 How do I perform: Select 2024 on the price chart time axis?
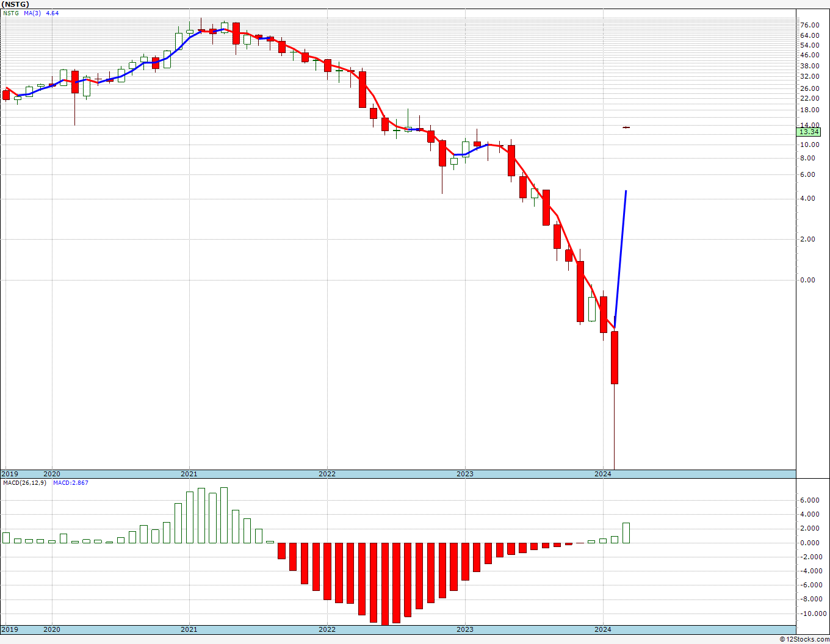[603, 474]
